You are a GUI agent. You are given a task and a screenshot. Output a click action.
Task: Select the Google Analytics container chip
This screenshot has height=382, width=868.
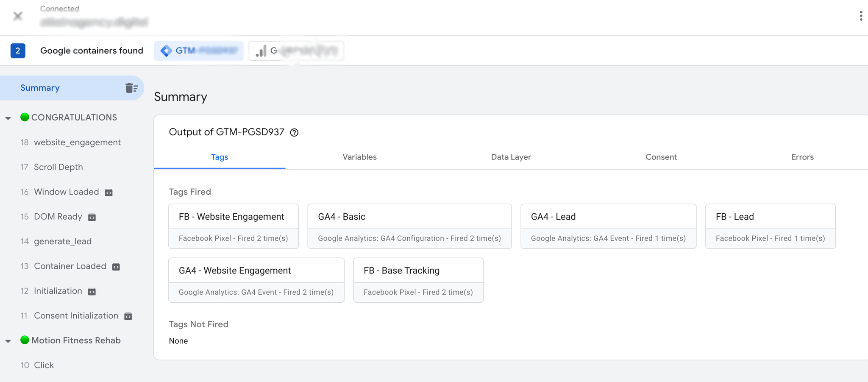click(x=296, y=51)
